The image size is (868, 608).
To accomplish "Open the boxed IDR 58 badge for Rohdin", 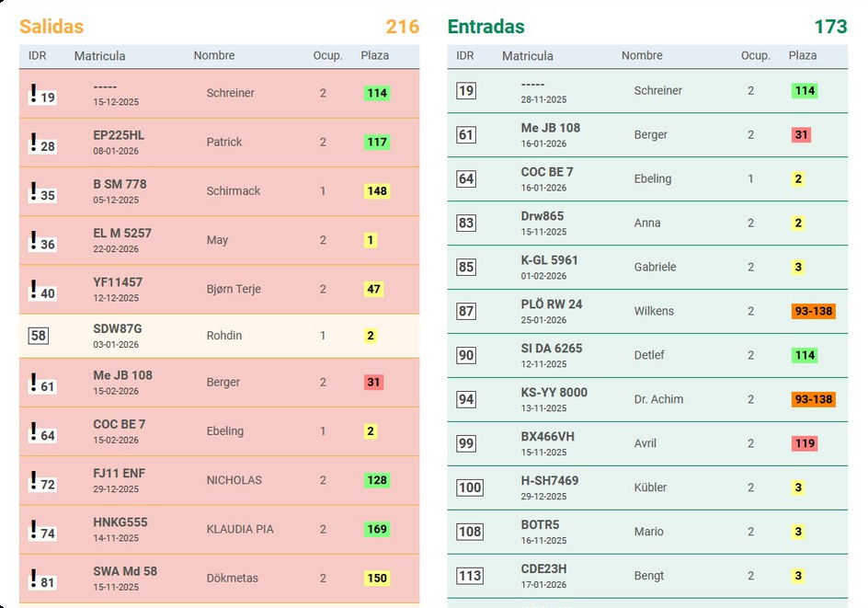I will [x=39, y=336].
